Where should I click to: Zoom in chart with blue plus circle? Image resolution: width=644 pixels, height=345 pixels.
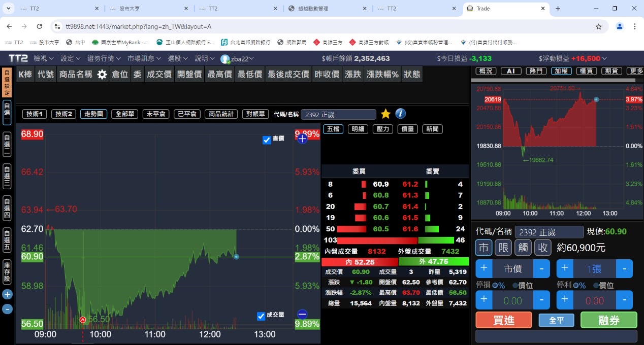302,139
